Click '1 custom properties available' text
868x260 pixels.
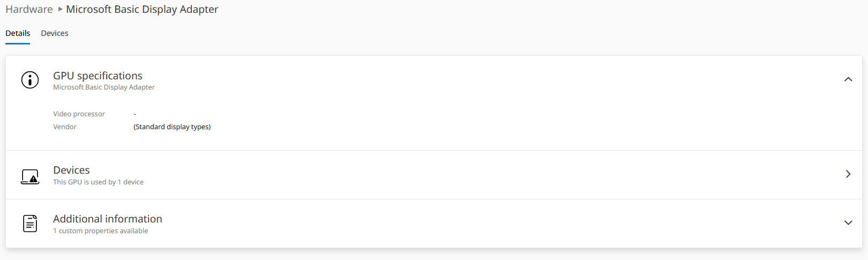100,231
